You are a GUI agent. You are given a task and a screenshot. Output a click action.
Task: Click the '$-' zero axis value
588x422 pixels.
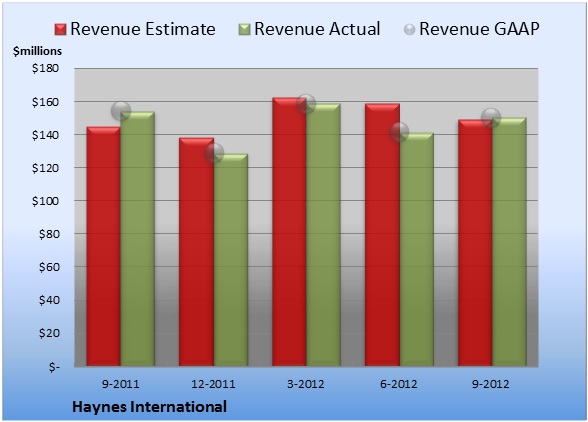pyautogui.click(x=54, y=366)
